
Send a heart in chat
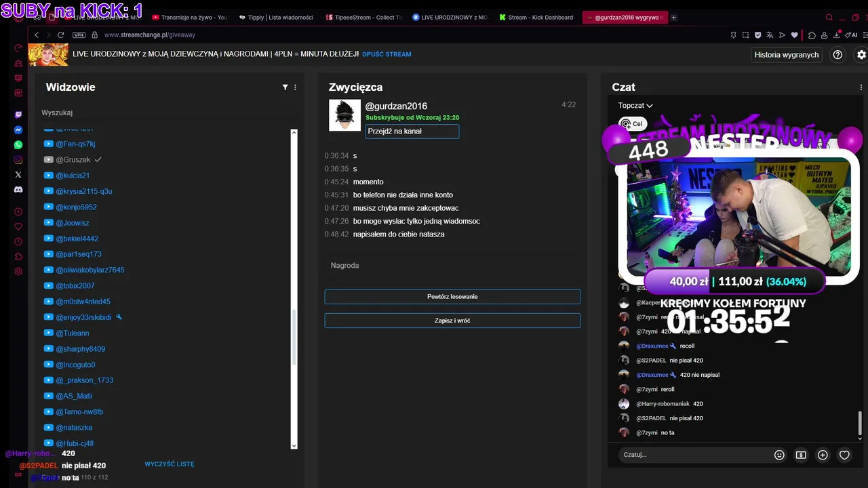pos(844,455)
